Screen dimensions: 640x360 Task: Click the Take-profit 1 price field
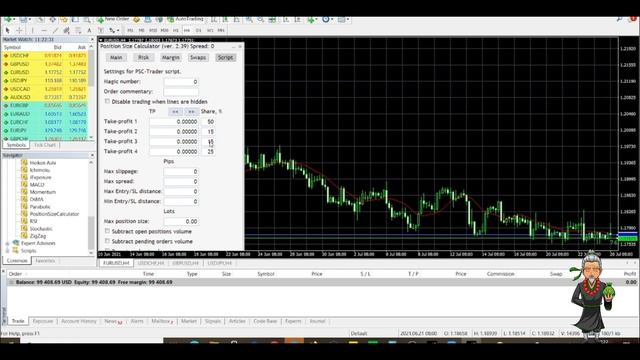(x=174, y=122)
